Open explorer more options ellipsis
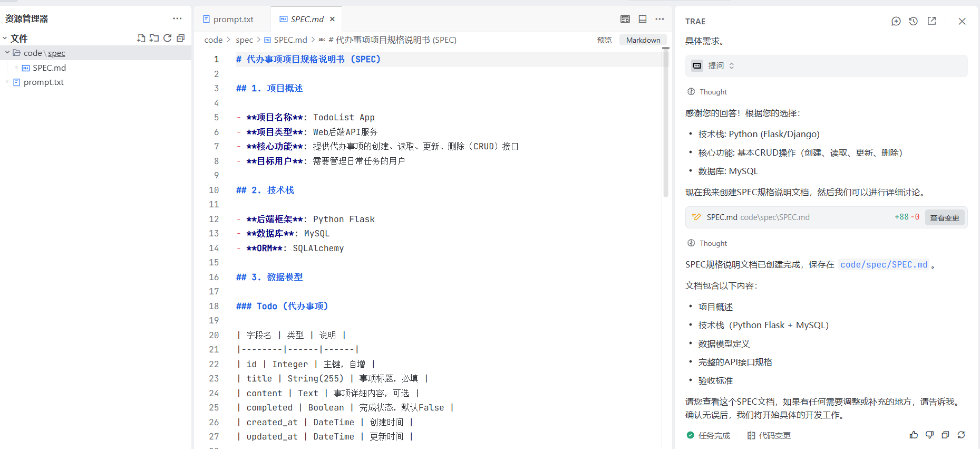 (x=177, y=18)
